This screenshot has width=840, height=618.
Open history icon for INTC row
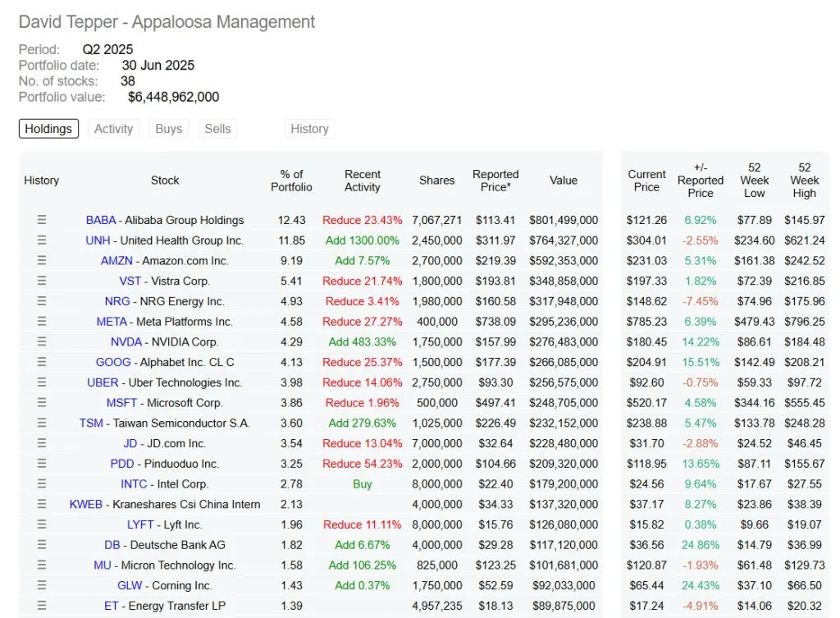tap(42, 484)
